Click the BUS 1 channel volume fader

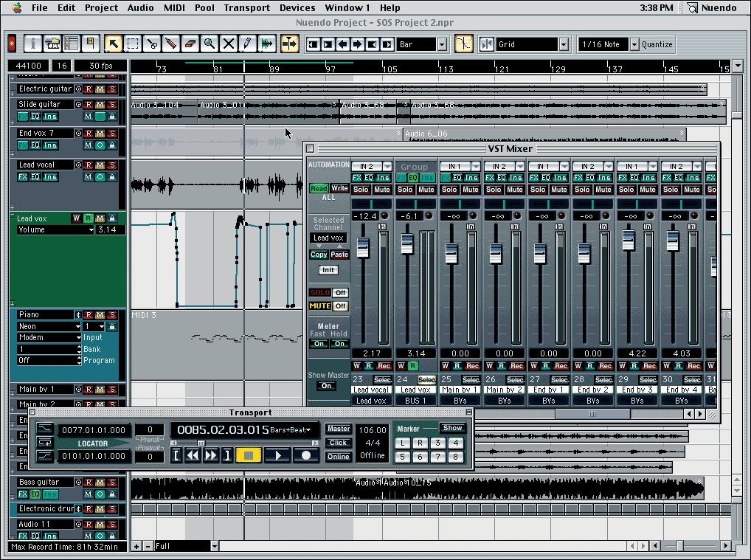coord(406,242)
